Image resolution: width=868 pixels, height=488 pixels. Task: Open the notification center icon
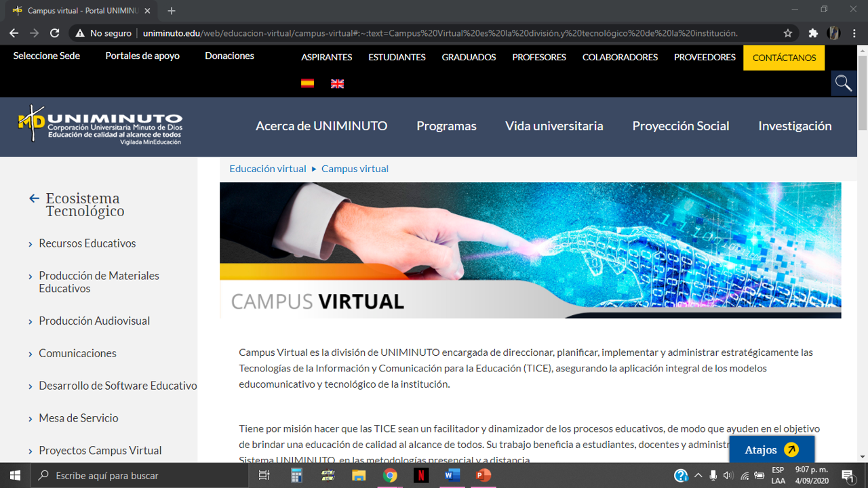point(848,475)
